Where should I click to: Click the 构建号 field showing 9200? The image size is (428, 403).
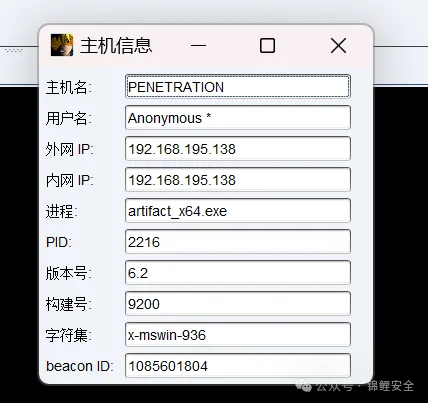238,304
